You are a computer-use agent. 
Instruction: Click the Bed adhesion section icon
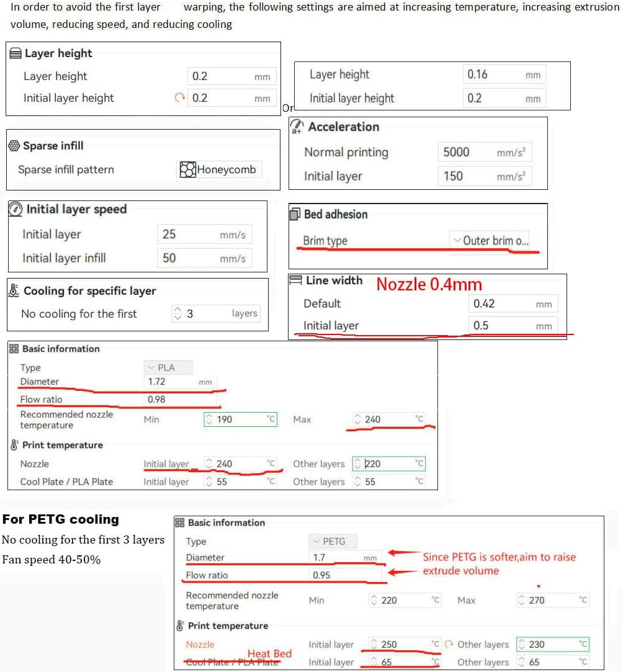pyautogui.click(x=295, y=215)
